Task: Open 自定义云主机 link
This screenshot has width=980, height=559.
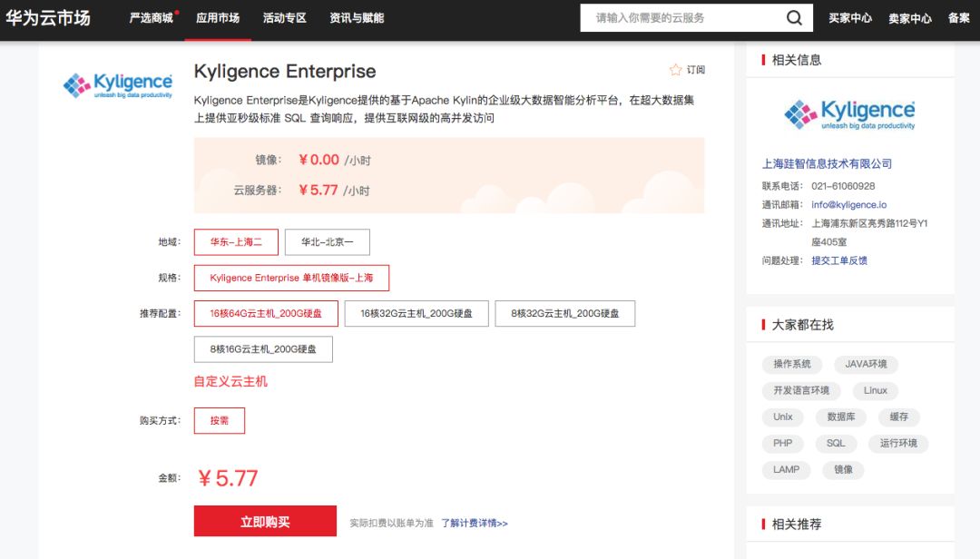Action: click(x=230, y=381)
